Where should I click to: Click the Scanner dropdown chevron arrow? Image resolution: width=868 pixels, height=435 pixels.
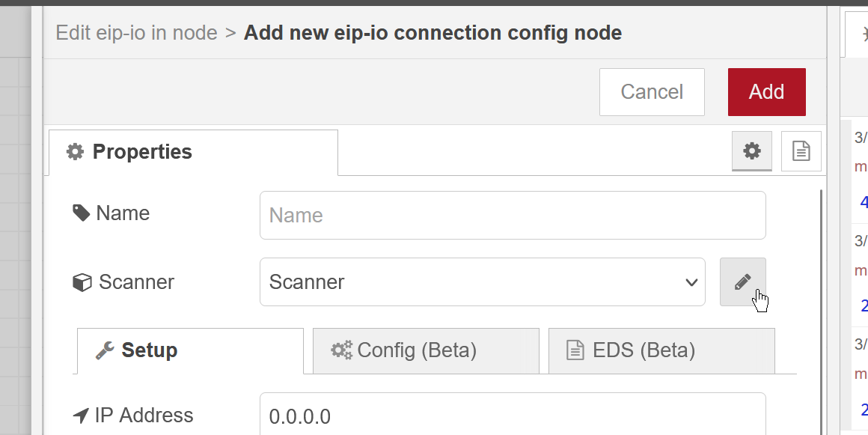(x=691, y=282)
